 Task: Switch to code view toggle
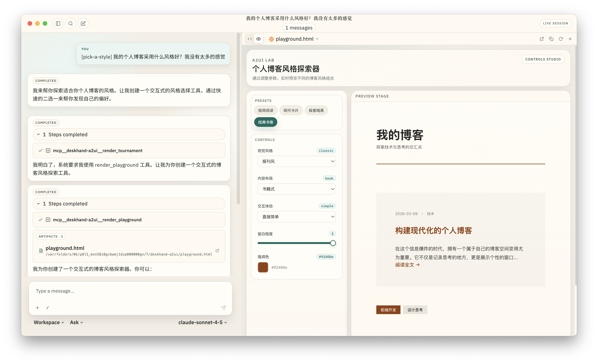(x=249, y=39)
